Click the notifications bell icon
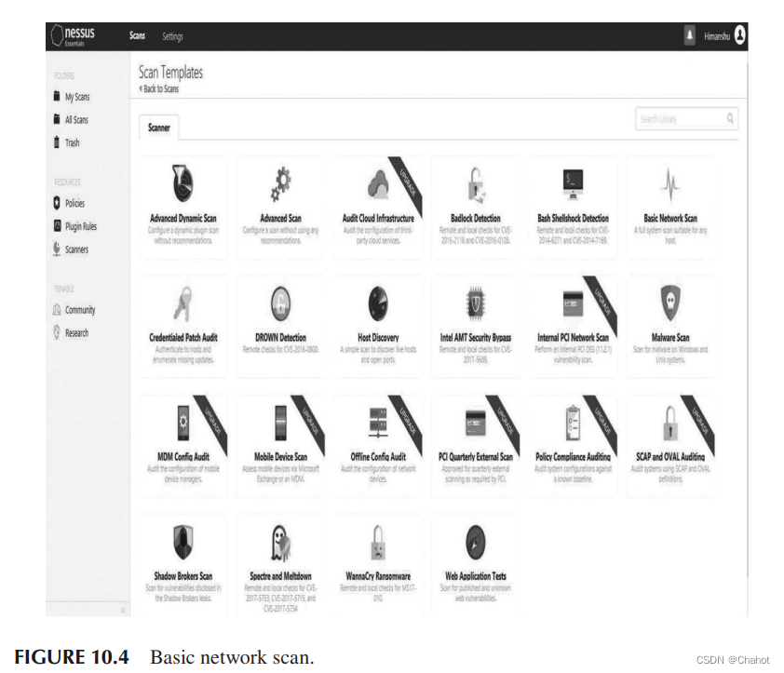 (x=690, y=35)
